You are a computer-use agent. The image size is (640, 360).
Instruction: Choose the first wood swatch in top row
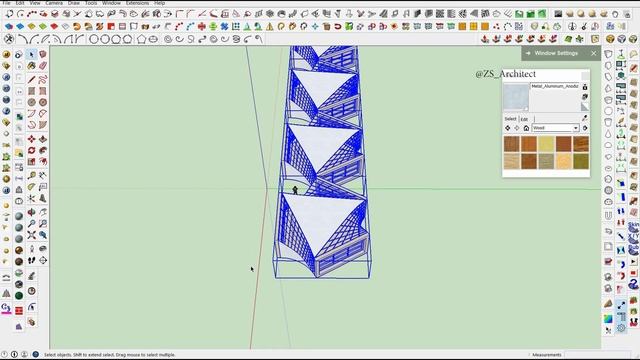[x=511, y=144]
